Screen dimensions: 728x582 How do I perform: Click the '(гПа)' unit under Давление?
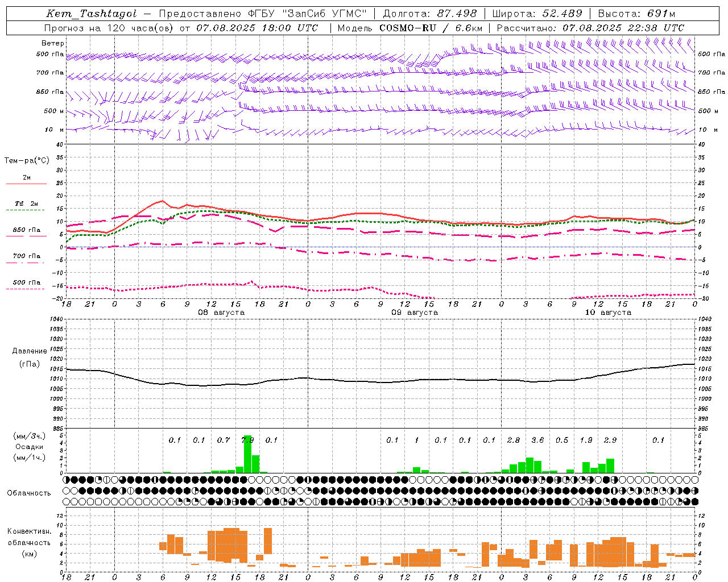[29, 364]
